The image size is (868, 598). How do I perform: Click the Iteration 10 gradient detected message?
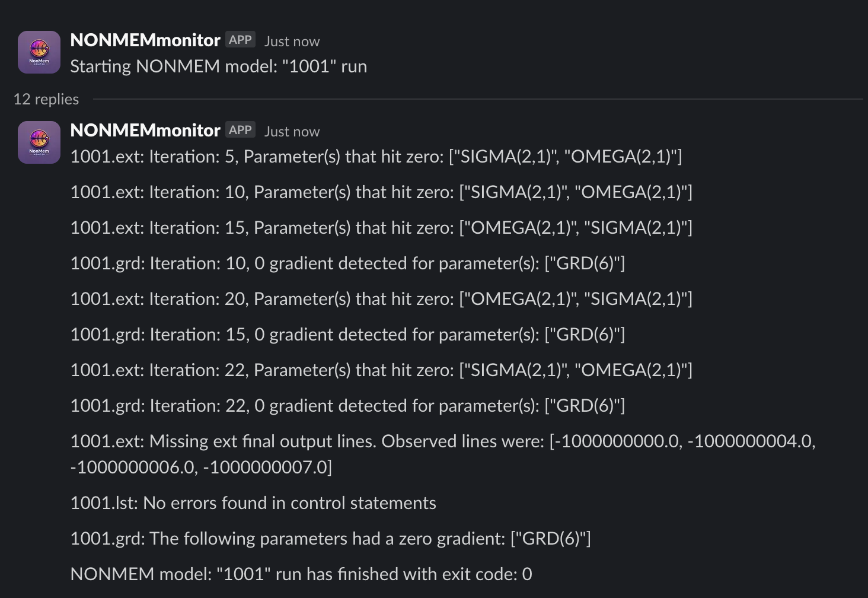(349, 263)
